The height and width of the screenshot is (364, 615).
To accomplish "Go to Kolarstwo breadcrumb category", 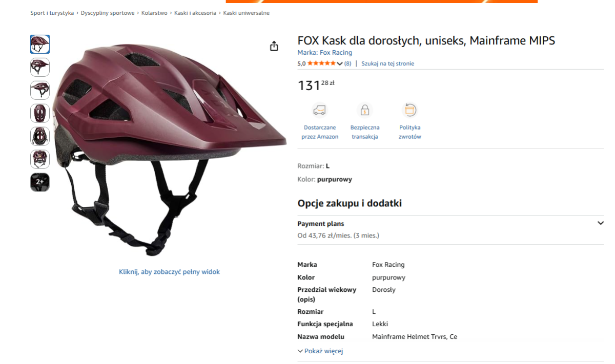I will [154, 13].
